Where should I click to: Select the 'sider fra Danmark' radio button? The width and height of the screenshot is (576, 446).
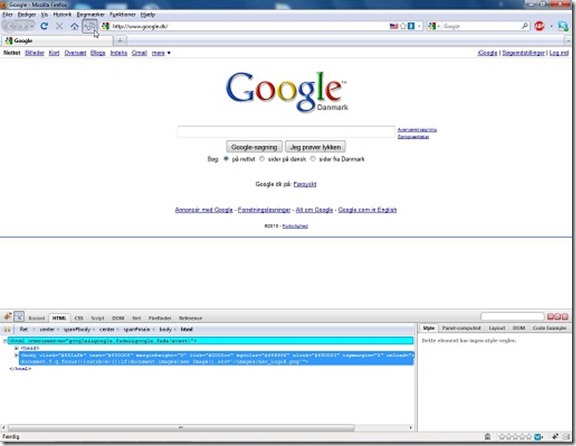tap(313, 159)
